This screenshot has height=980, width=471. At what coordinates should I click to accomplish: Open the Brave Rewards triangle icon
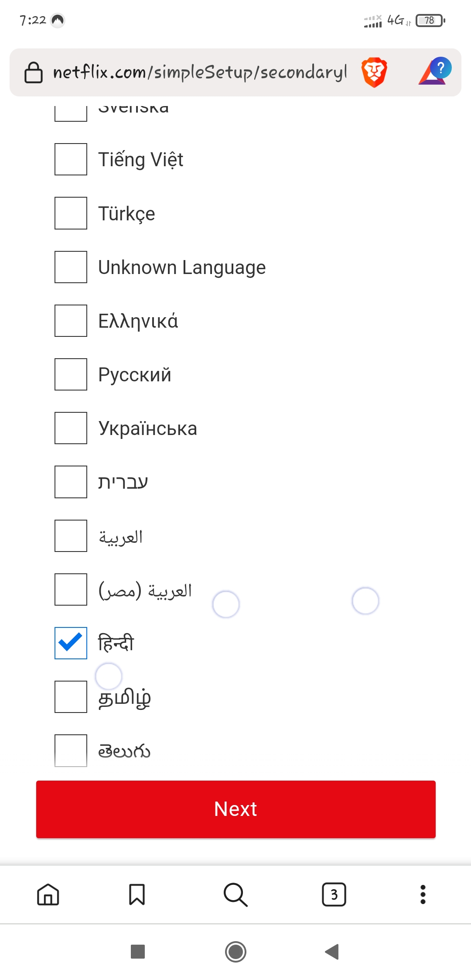coord(434,72)
